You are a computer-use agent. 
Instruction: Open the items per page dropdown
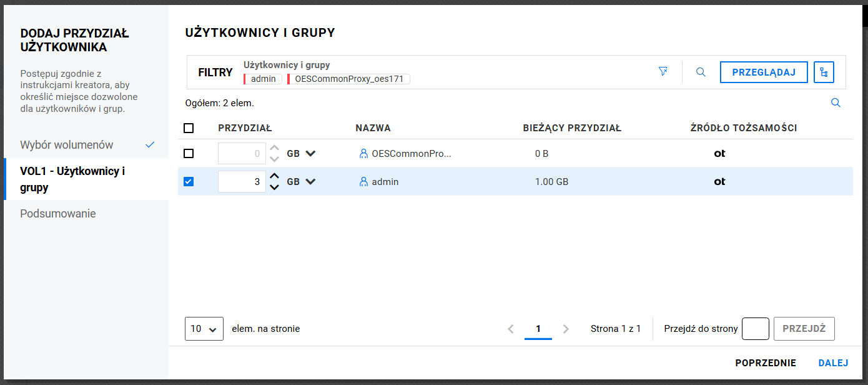coord(204,329)
